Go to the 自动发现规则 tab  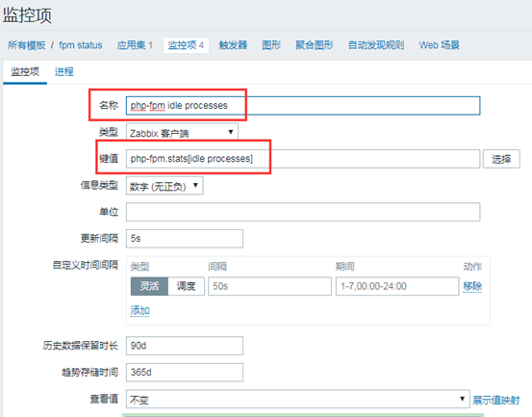pyautogui.click(x=376, y=45)
